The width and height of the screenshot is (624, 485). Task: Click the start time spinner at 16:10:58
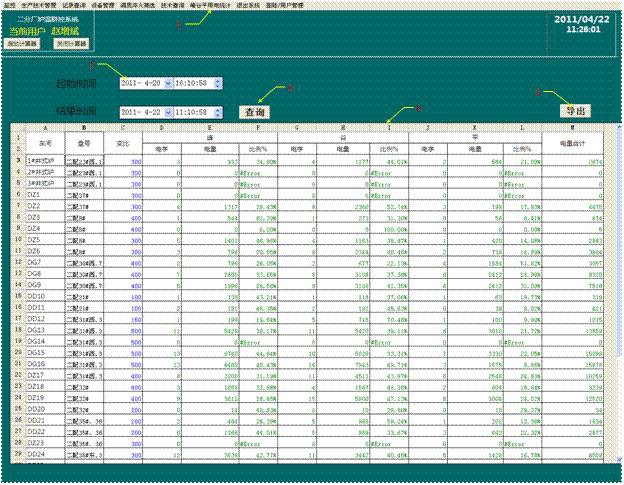point(219,81)
